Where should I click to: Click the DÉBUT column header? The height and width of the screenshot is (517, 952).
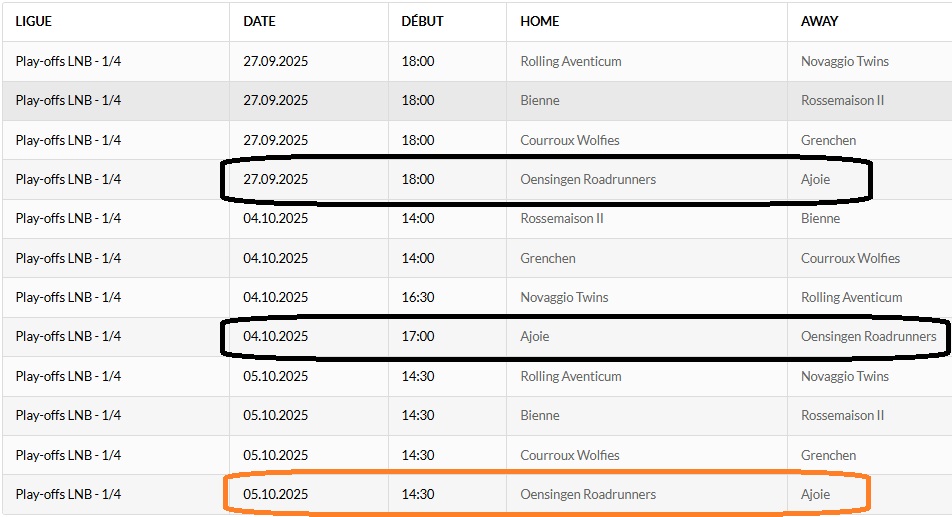coord(422,21)
